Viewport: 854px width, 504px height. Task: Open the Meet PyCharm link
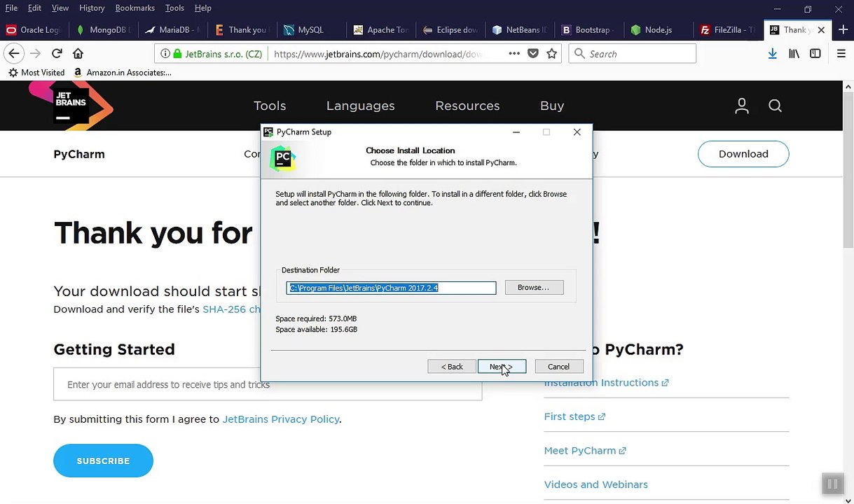click(x=585, y=451)
